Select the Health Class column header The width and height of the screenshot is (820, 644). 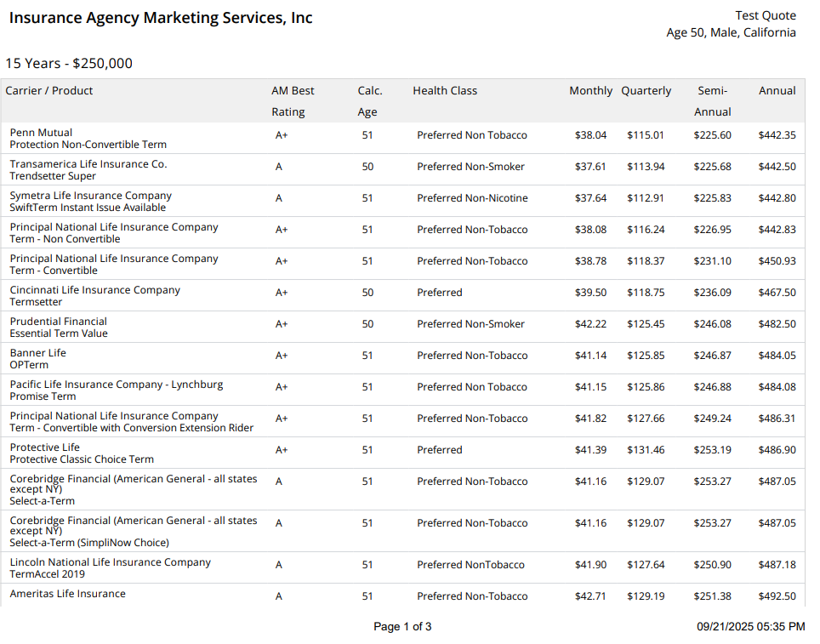click(x=445, y=91)
